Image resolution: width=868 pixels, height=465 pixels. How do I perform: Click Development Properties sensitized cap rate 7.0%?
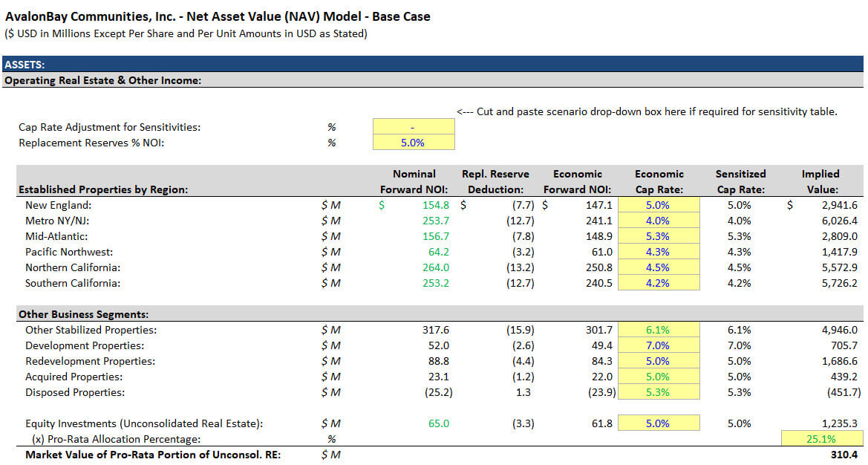pos(739,345)
